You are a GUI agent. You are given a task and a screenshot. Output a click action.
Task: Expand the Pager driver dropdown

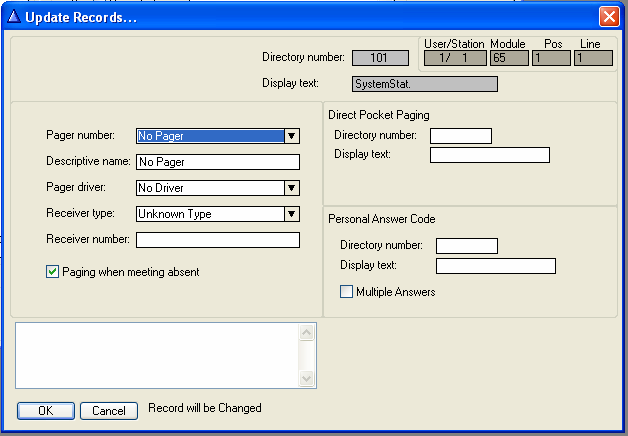click(291, 187)
